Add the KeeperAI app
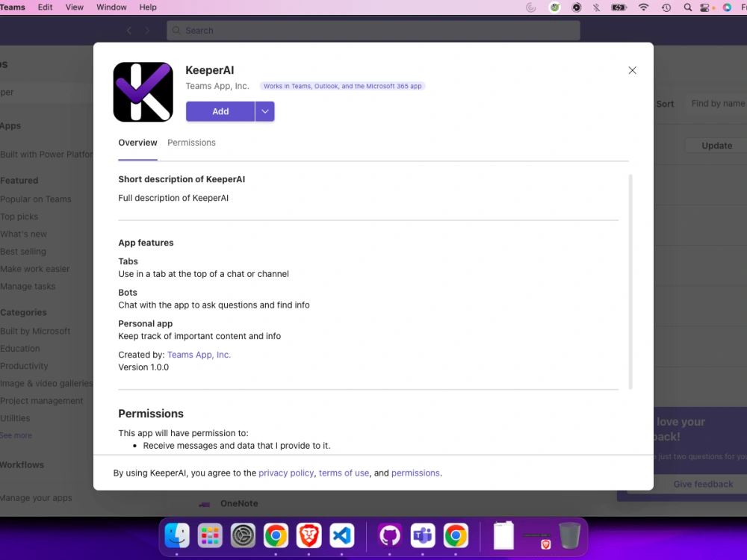This screenshot has height=560, width=747. pos(220,111)
